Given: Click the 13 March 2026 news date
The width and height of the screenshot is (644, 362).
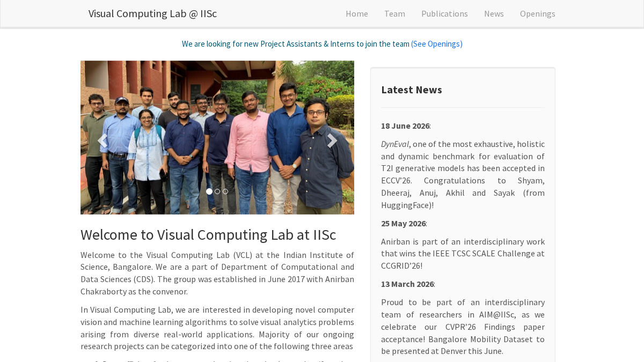Looking at the screenshot, I should coord(407,284).
